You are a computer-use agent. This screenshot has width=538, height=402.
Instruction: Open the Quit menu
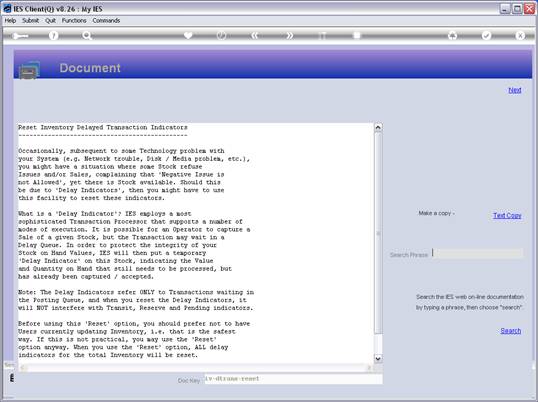click(x=50, y=21)
